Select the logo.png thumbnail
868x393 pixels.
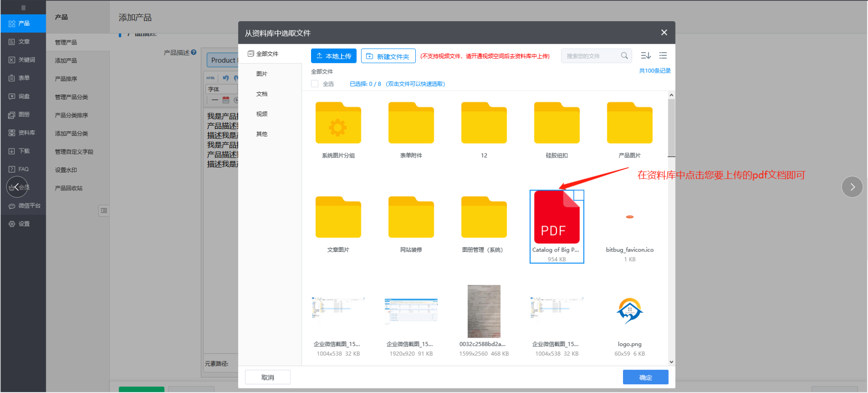pyautogui.click(x=629, y=312)
